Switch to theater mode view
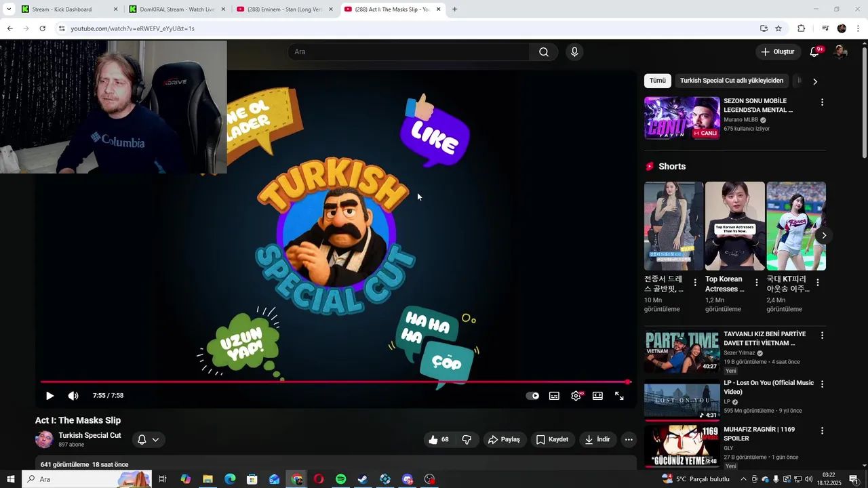 point(597,396)
